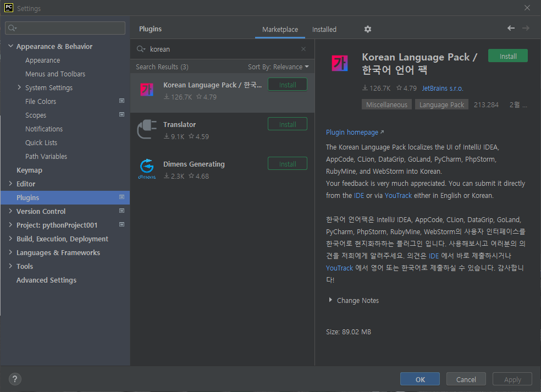Switch to the Marketplace tab
This screenshot has height=392, width=541.
pyautogui.click(x=280, y=30)
